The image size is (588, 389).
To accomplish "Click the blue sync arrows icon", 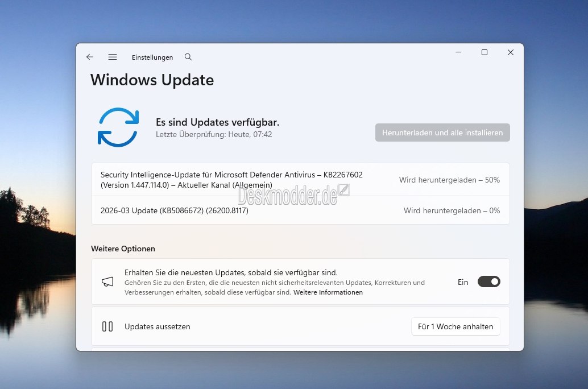I will 118,127.
